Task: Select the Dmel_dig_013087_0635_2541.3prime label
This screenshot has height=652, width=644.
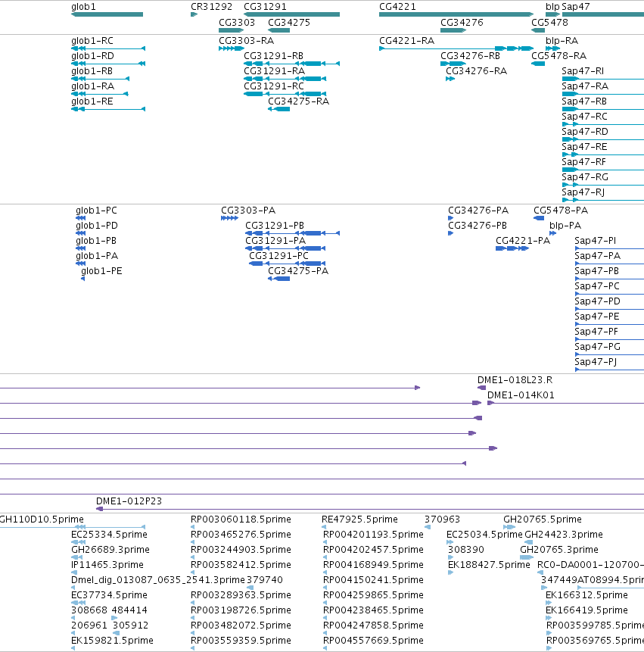Action: 158,580
